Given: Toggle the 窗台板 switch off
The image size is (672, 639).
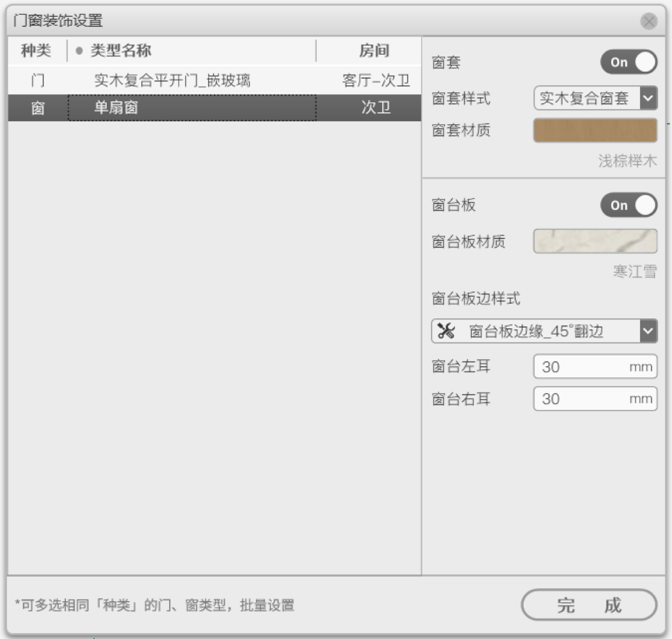Looking at the screenshot, I should click(629, 205).
